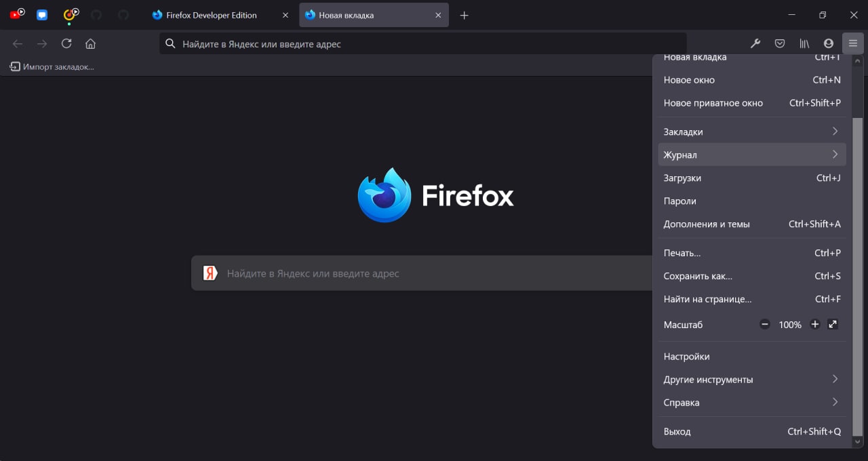Close the hamburger application menu
Image resolution: width=868 pixels, height=461 pixels.
852,44
